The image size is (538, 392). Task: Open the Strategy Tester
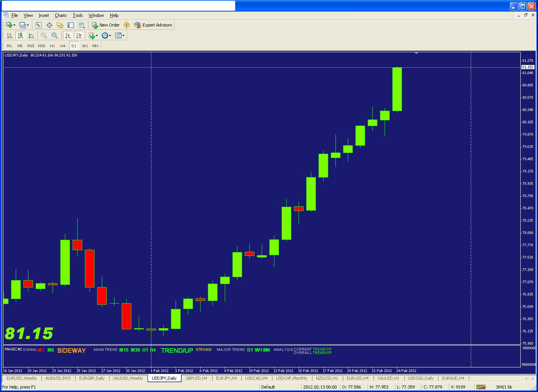click(x=81, y=25)
